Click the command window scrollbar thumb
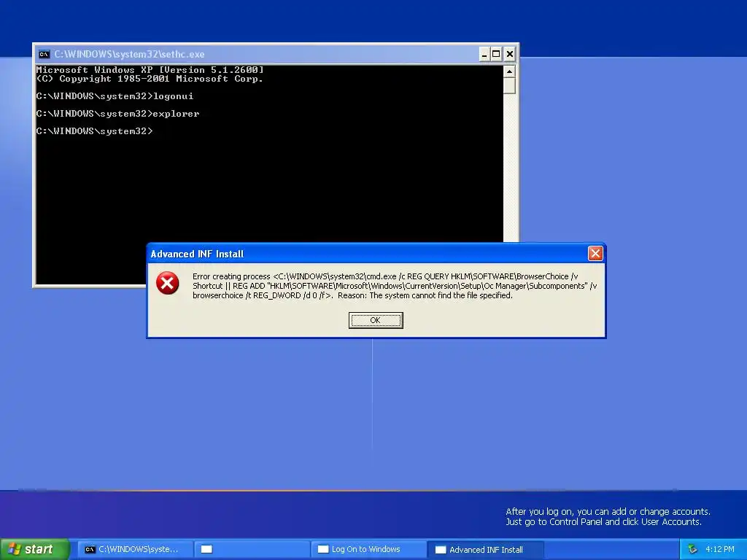This screenshot has height=560, width=747. [x=509, y=86]
